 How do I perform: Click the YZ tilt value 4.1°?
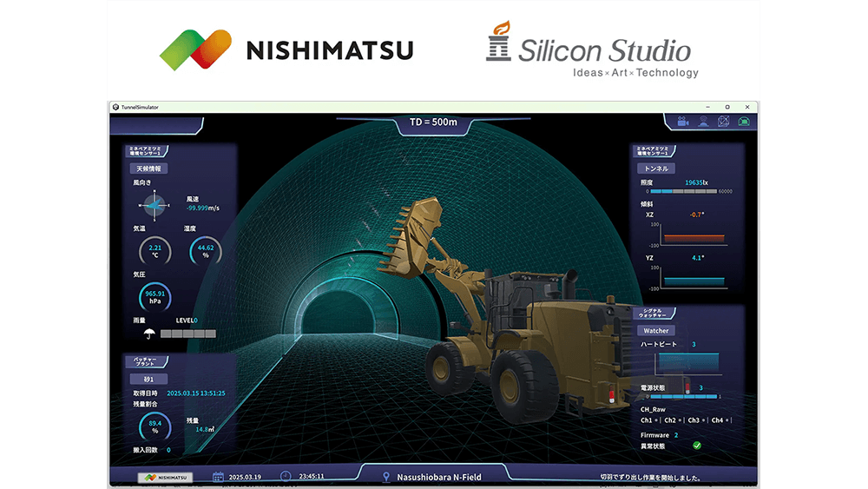[698, 257]
